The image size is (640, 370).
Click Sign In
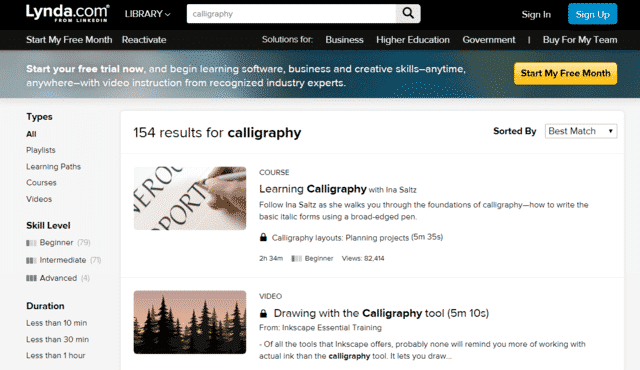click(x=536, y=14)
